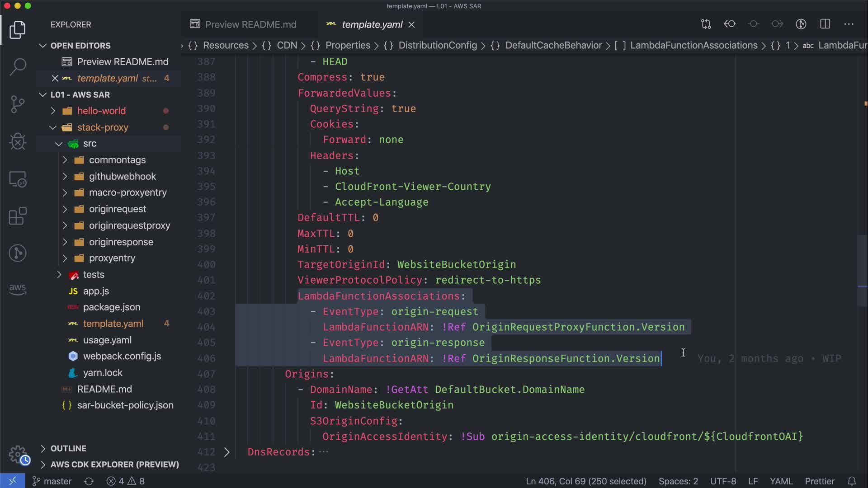Expand the hello-world folder
Image resolution: width=868 pixels, height=488 pixels.
[x=101, y=111]
